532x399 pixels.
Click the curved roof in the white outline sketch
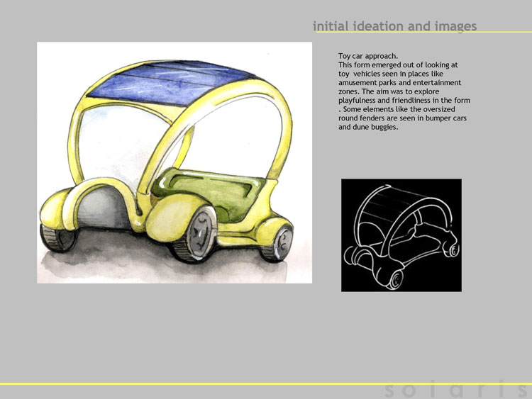(x=390, y=203)
